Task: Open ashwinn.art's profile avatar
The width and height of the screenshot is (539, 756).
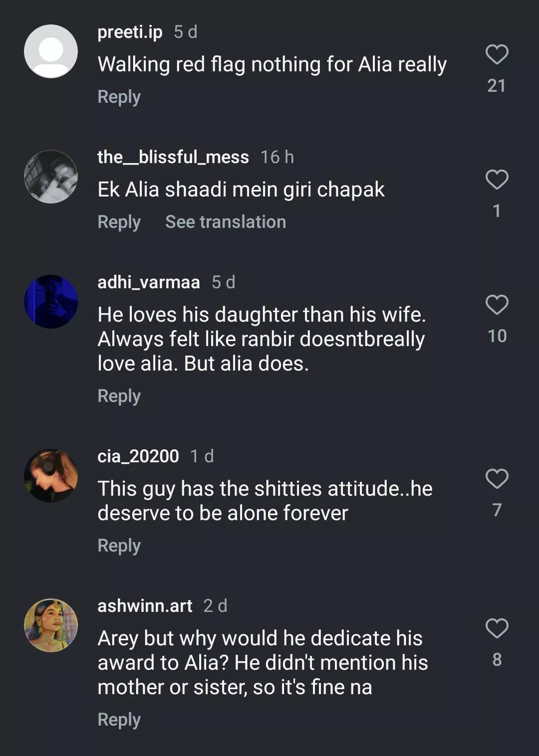Action: pos(51,625)
